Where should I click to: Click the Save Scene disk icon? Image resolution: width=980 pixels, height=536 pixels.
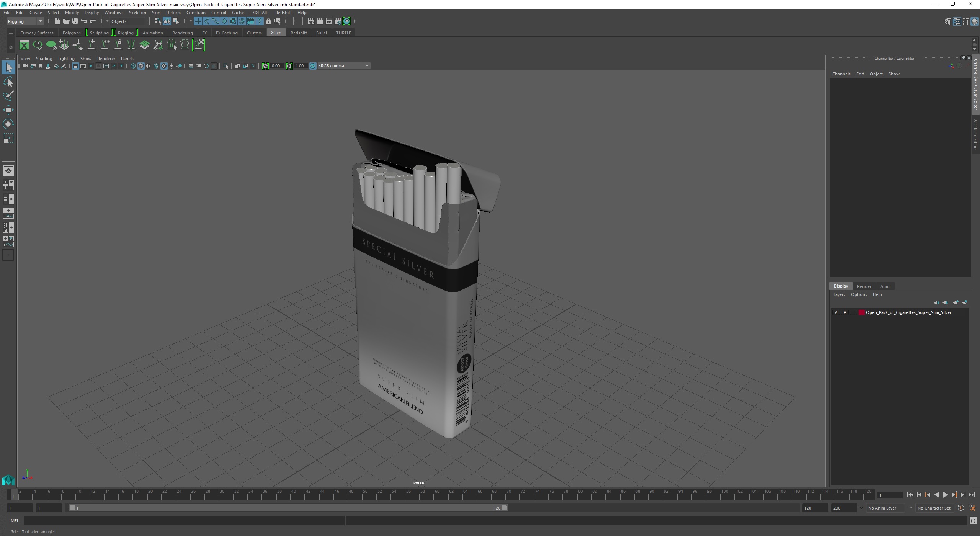[75, 21]
